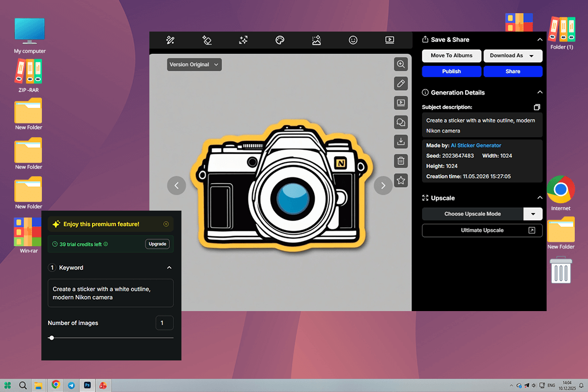Open the chat bubbles icon
The height and width of the screenshot is (392, 588).
click(401, 122)
